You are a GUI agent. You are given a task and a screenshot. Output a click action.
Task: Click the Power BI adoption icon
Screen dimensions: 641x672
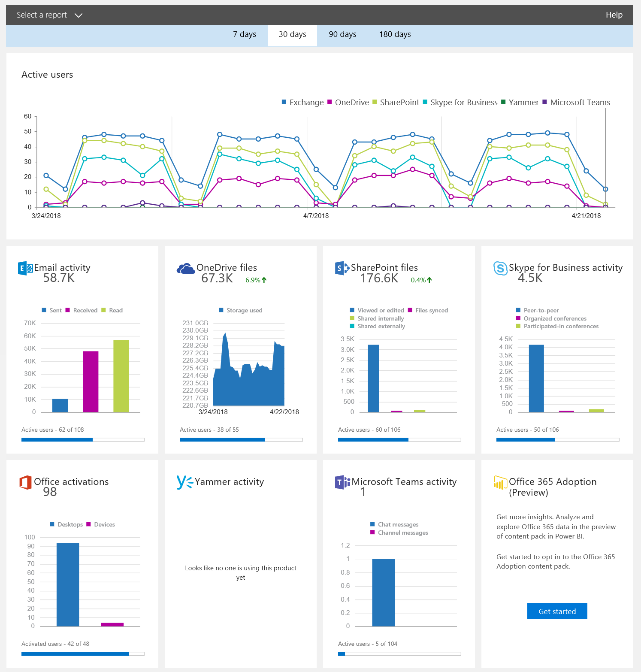tap(500, 482)
